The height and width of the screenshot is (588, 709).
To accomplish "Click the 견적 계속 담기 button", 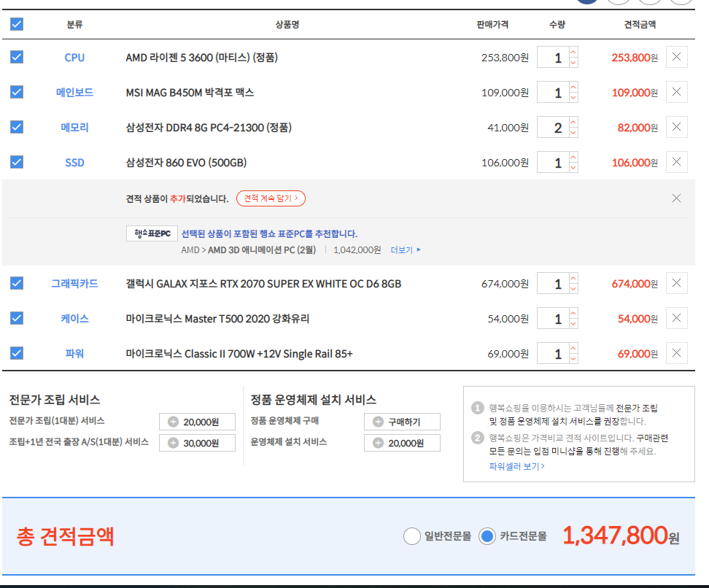I will 271,198.
